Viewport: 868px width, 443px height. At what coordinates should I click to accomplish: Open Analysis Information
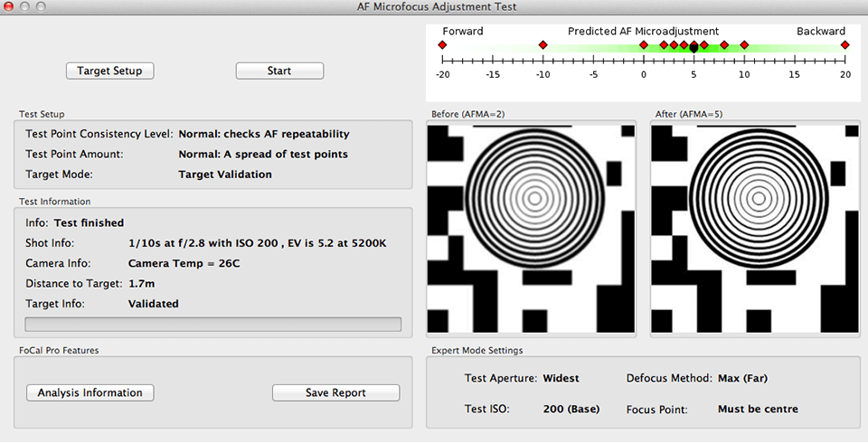click(90, 392)
